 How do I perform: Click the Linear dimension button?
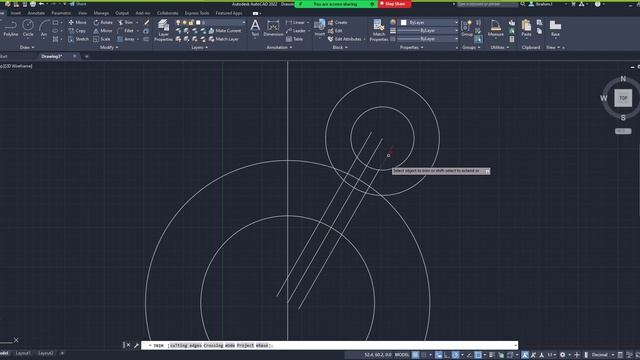(x=296, y=22)
